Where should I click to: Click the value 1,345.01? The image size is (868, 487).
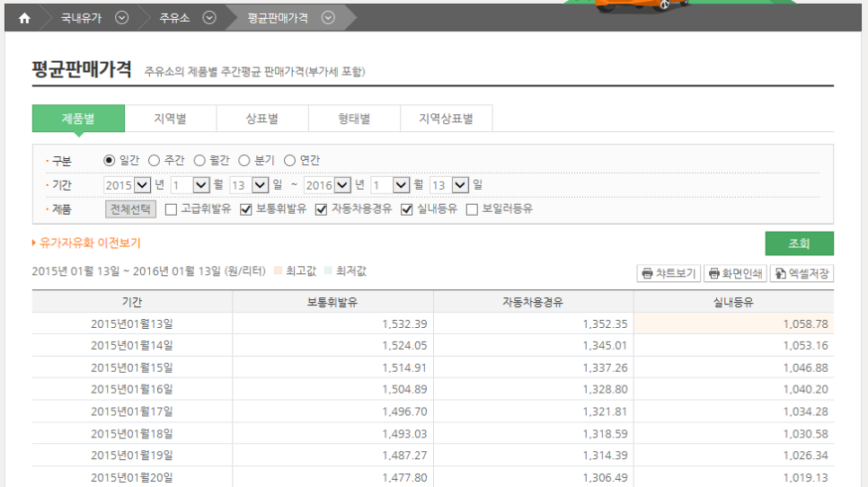coord(605,345)
